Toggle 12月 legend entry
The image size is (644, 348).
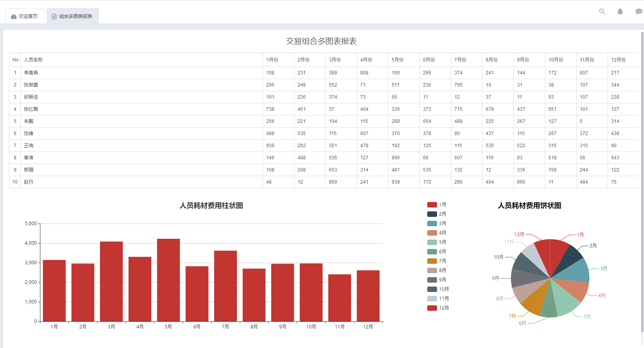click(x=438, y=308)
